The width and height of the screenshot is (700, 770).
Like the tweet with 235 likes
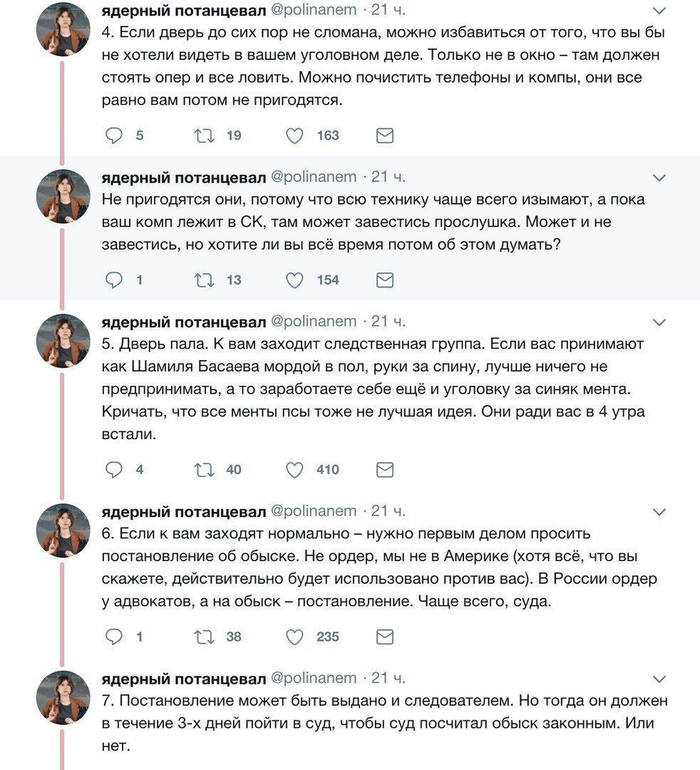tap(294, 637)
